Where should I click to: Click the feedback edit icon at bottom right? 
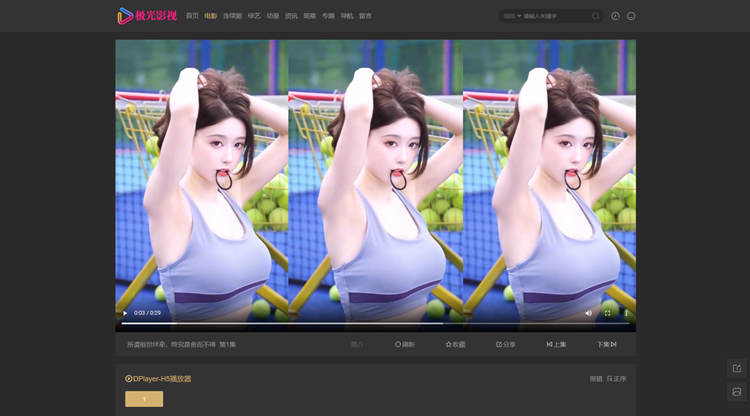tap(737, 368)
